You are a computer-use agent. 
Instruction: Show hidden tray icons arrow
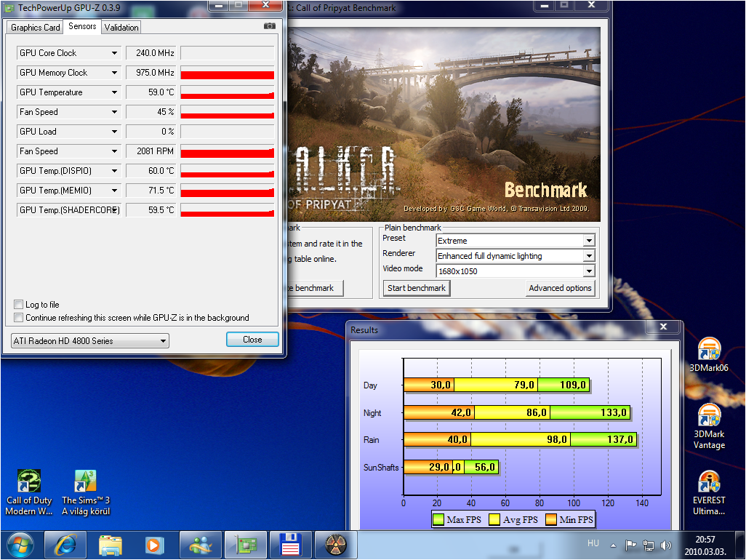tap(613, 545)
